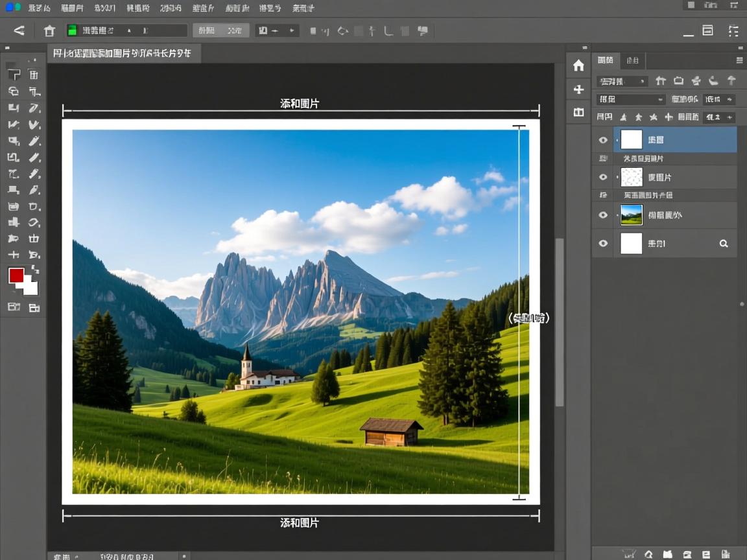Click the magnifier icon on the bottom layer
Viewport: 747px width, 560px height.
(x=724, y=244)
